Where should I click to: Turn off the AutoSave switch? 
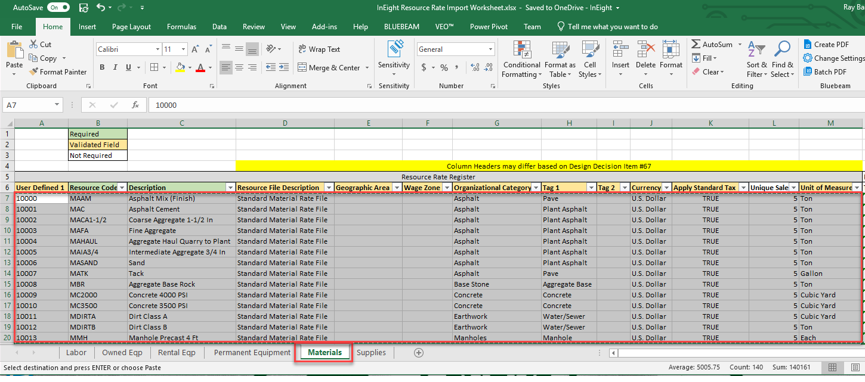58,8
